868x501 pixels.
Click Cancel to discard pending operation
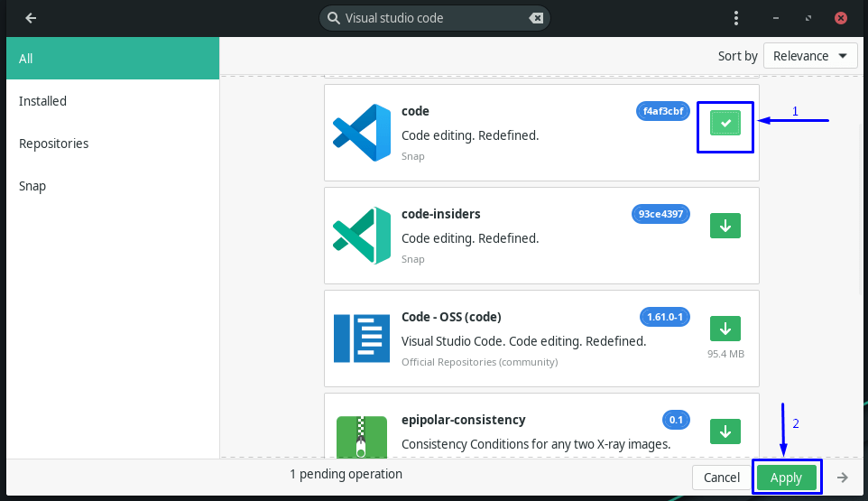721,478
